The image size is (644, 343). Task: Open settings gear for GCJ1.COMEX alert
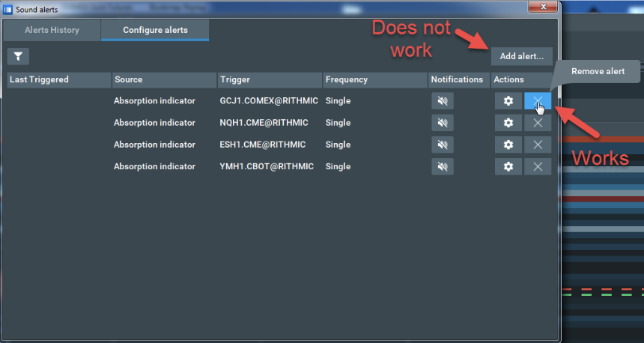(508, 100)
